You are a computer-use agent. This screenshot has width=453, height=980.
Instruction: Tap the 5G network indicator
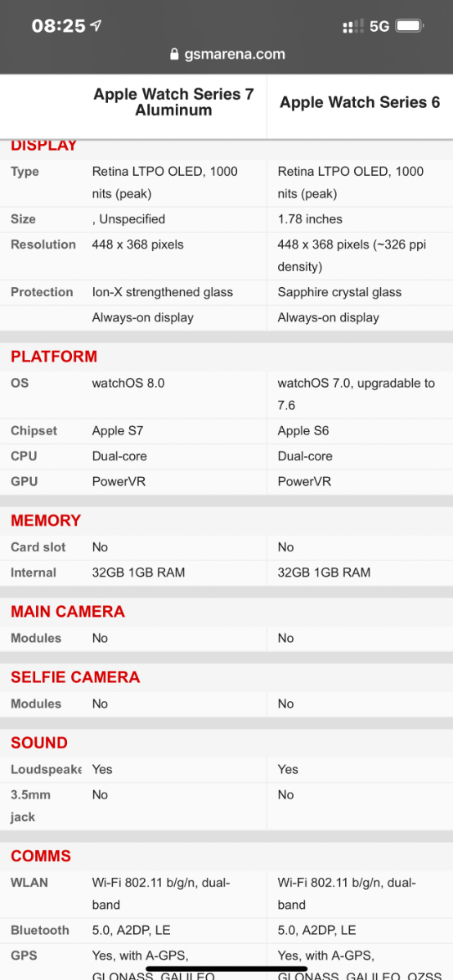pos(379,26)
